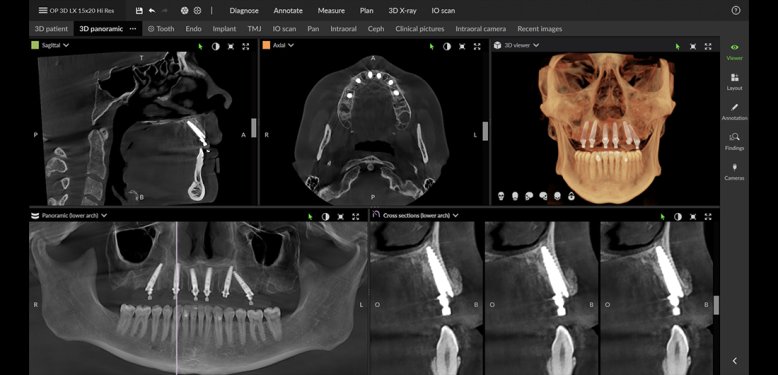Select the second skull view preset
Screen dimensions: 778x375
click(515, 196)
